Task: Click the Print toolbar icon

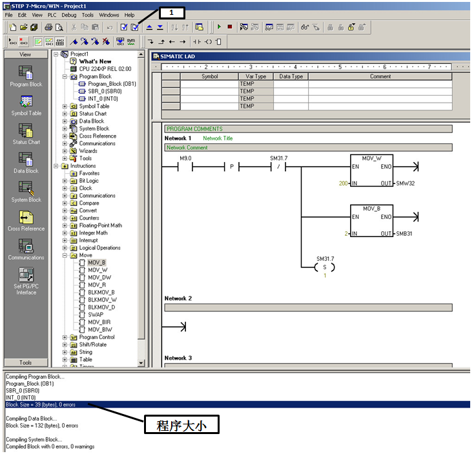Action: tap(48, 27)
